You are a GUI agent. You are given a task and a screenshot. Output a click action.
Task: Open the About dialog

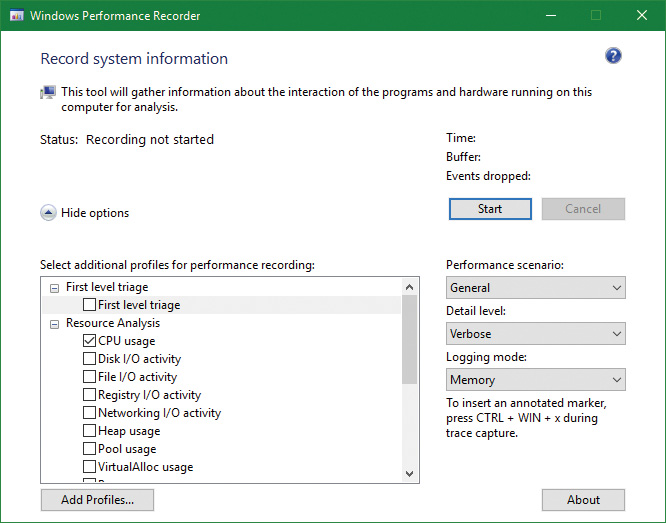[x=583, y=500]
